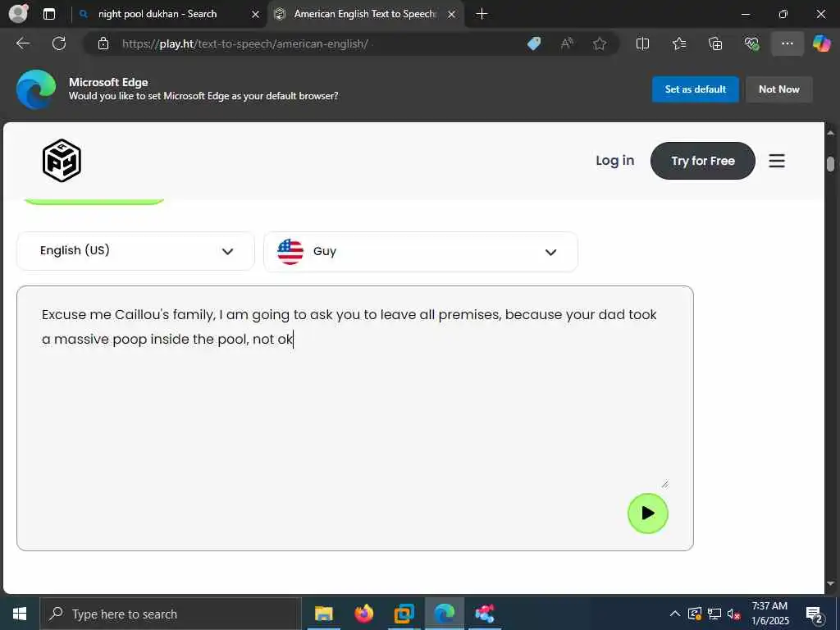Image resolution: width=840 pixels, height=630 pixels.
Task: Select the American English Text to Speech tab
Action: [365, 14]
